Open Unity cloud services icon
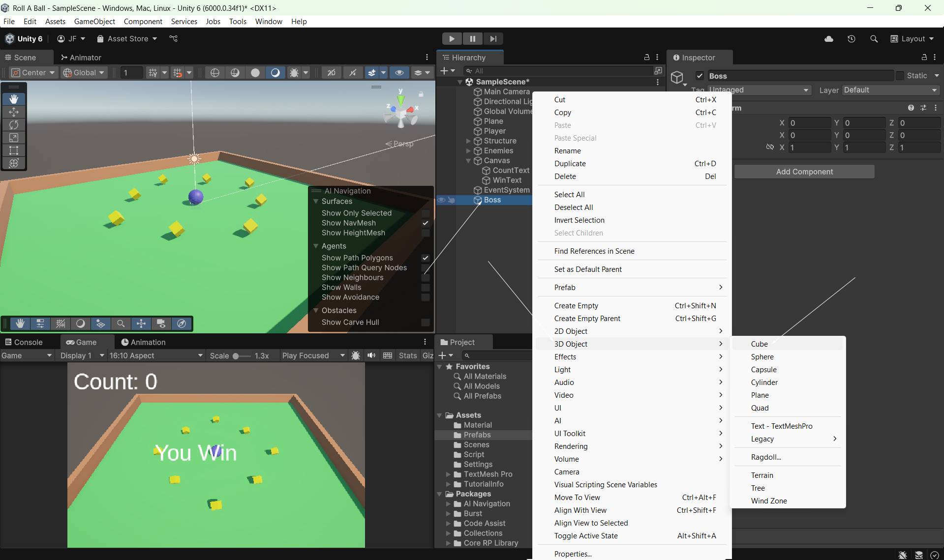944x560 pixels. [829, 39]
